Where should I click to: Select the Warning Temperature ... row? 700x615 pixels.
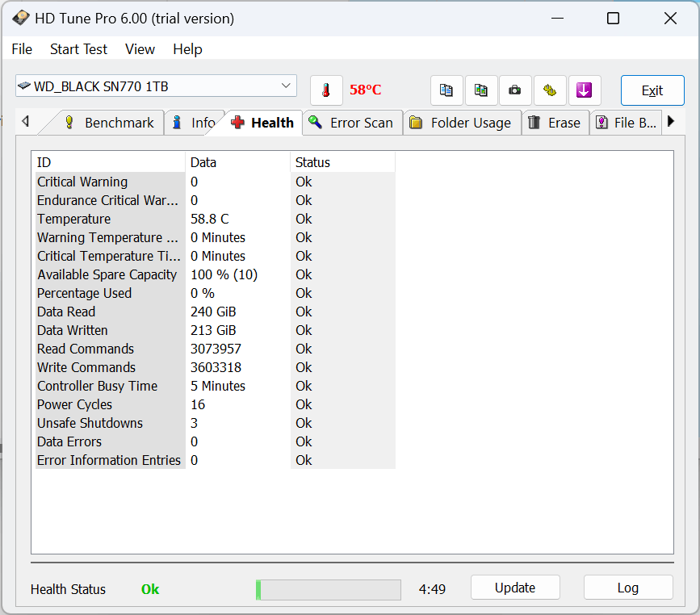[216, 237]
